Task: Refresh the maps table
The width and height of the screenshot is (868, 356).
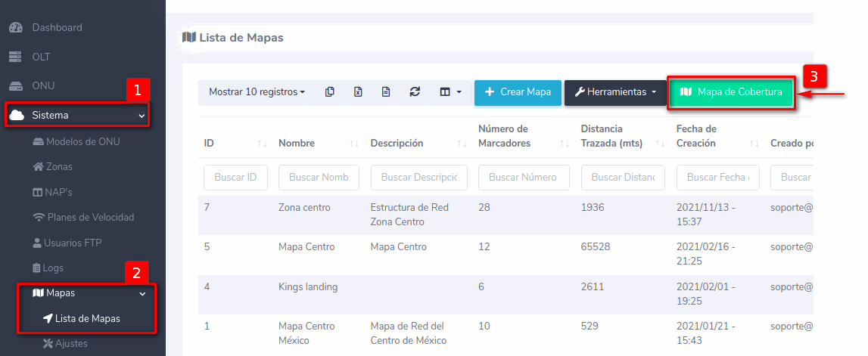Action: [x=415, y=92]
